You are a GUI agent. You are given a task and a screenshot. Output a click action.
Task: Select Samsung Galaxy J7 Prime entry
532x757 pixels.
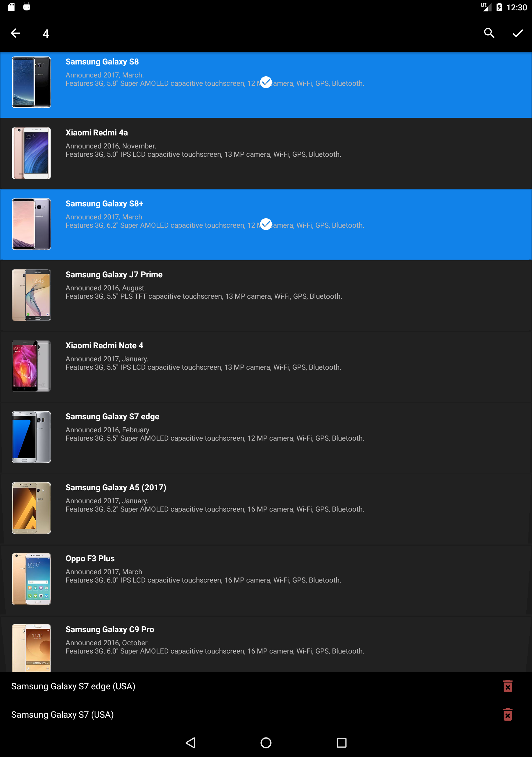[x=266, y=295]
